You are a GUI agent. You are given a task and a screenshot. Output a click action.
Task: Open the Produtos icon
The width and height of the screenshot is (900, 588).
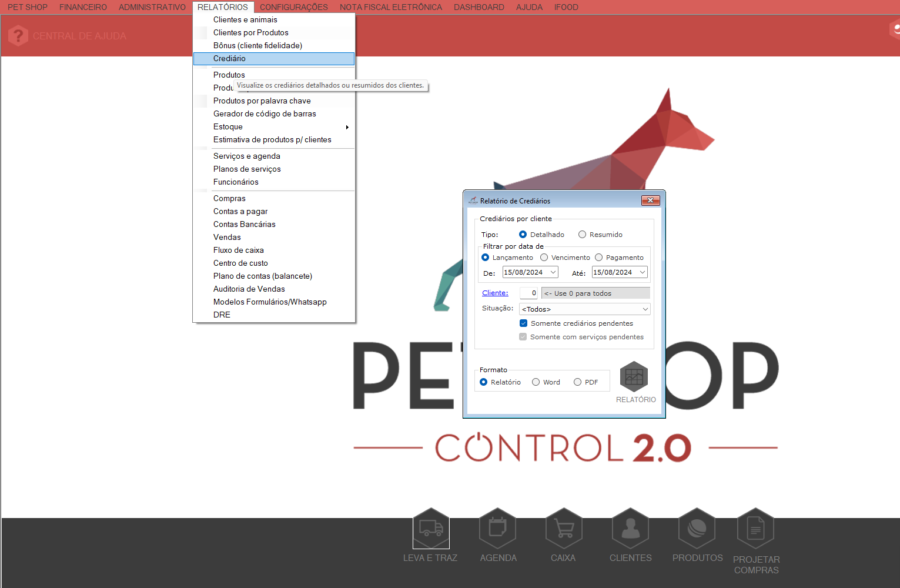click(x=697, y=528)
